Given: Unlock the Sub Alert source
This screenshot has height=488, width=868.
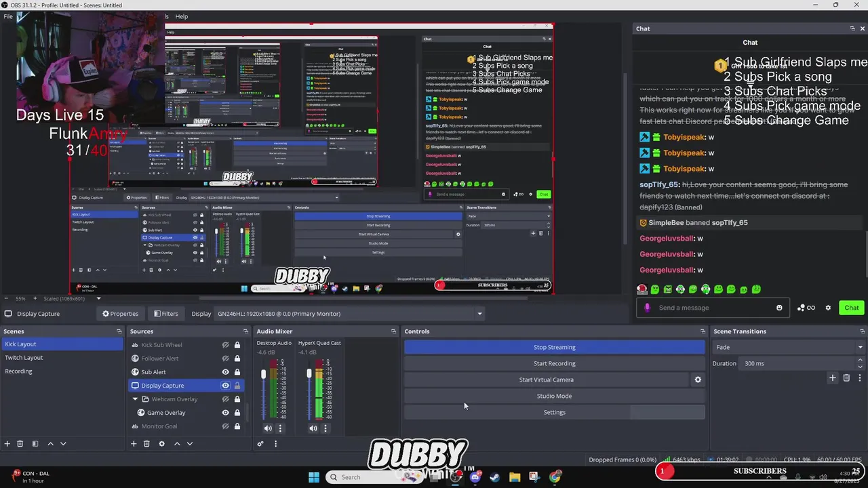Looking at the screenshot, I should [x=237, y=372].
